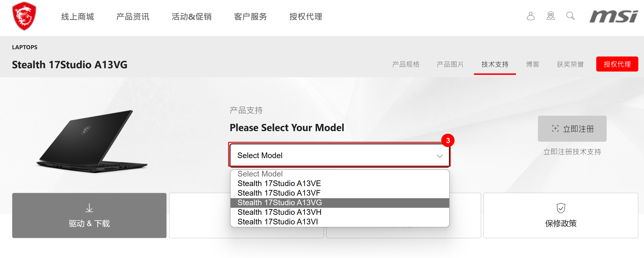This screenshot has height=258, width=644.
Task: Open the 产品图片 tab
Action: [450, 64]
